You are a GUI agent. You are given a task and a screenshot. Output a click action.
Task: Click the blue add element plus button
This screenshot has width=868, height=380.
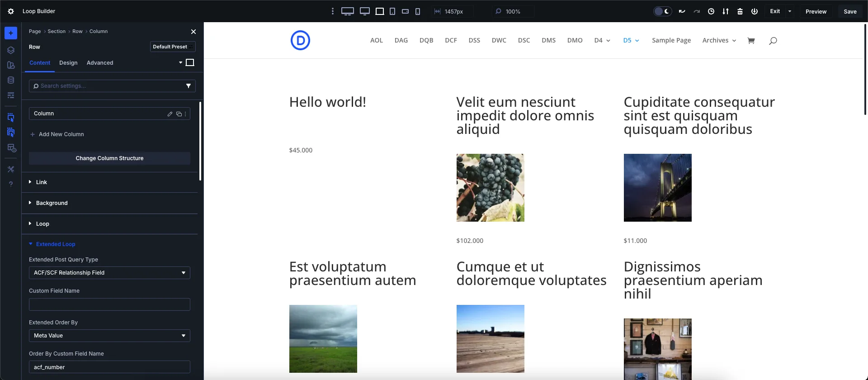11,33
